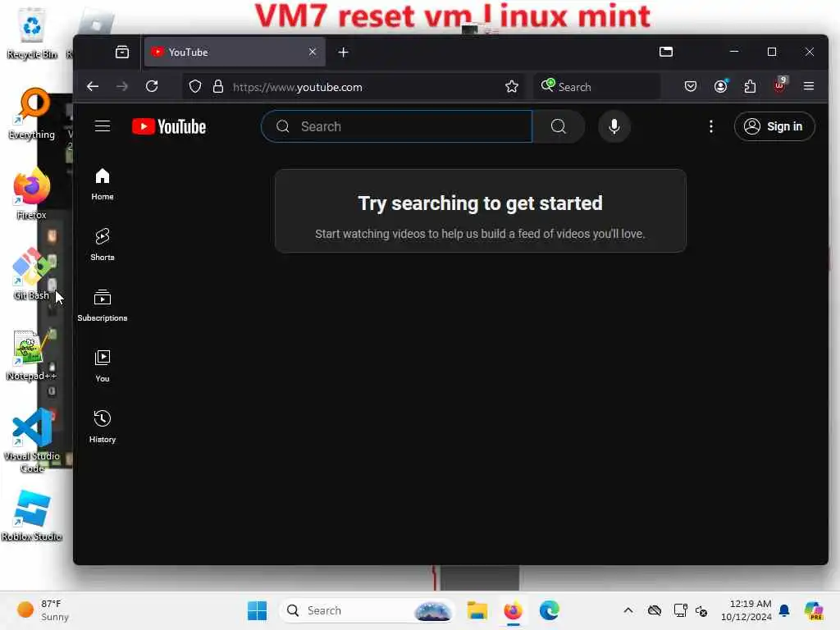Open the Windows Start menu
This screenshot has width=840, height=630.
(x=257, y=610)
